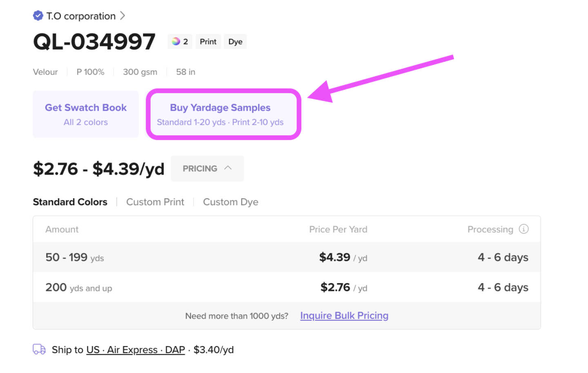Select the 50 - 199 yds pricing row
This screenshot has height=373, width=588.
tap(287, 257)
